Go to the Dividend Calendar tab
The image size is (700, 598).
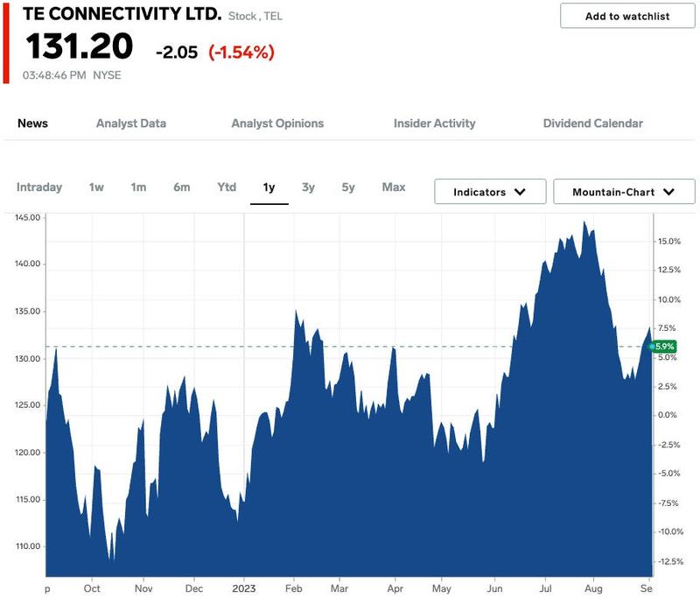click(593, 123)
